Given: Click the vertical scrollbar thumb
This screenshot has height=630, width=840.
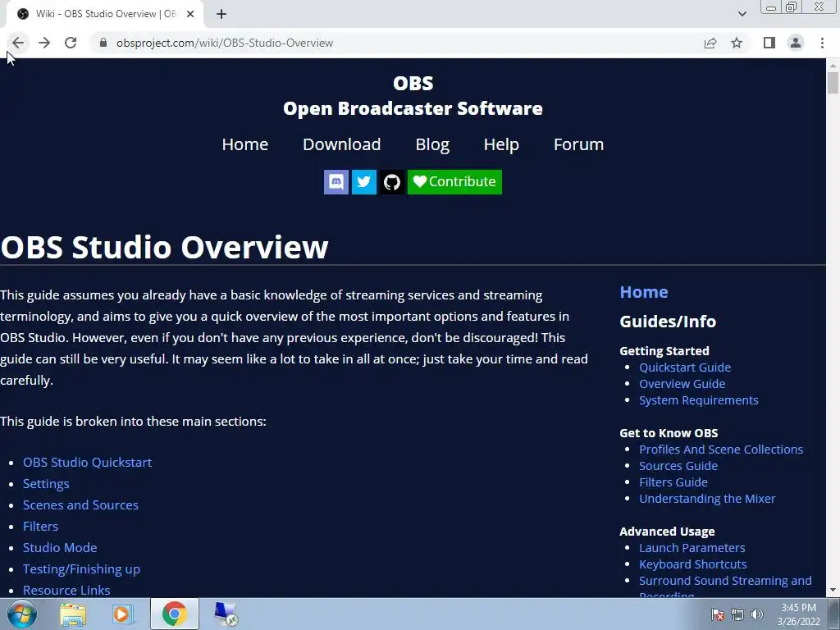Looking at the screenshot, I should tap(833, 83).
